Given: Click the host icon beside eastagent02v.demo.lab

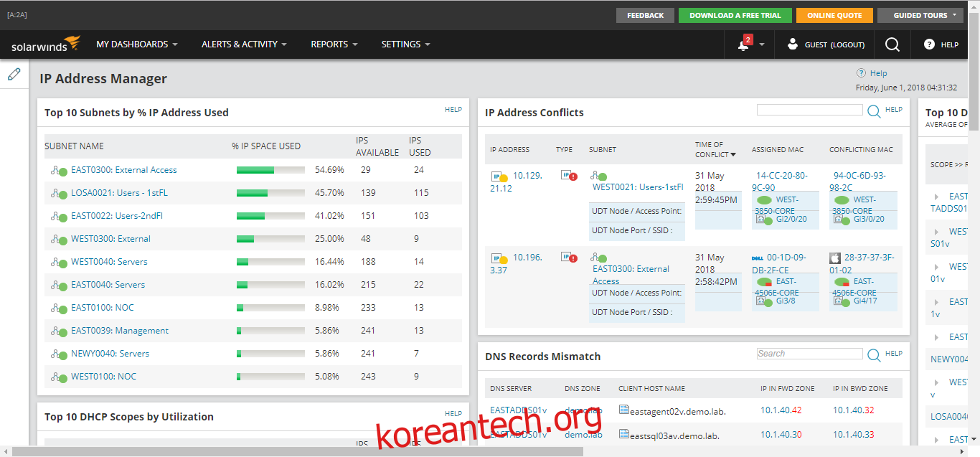Looking at the screenshot, I should point(623,410).
